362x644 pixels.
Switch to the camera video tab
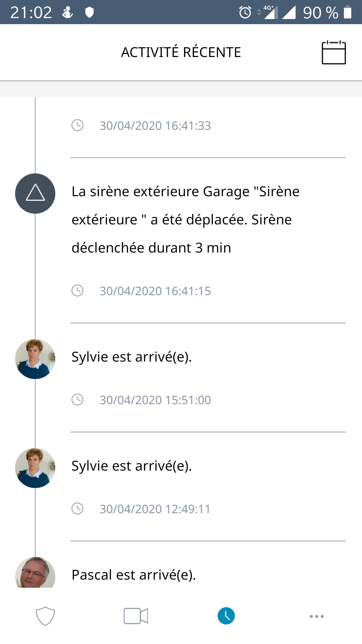[x=136, y=616]
